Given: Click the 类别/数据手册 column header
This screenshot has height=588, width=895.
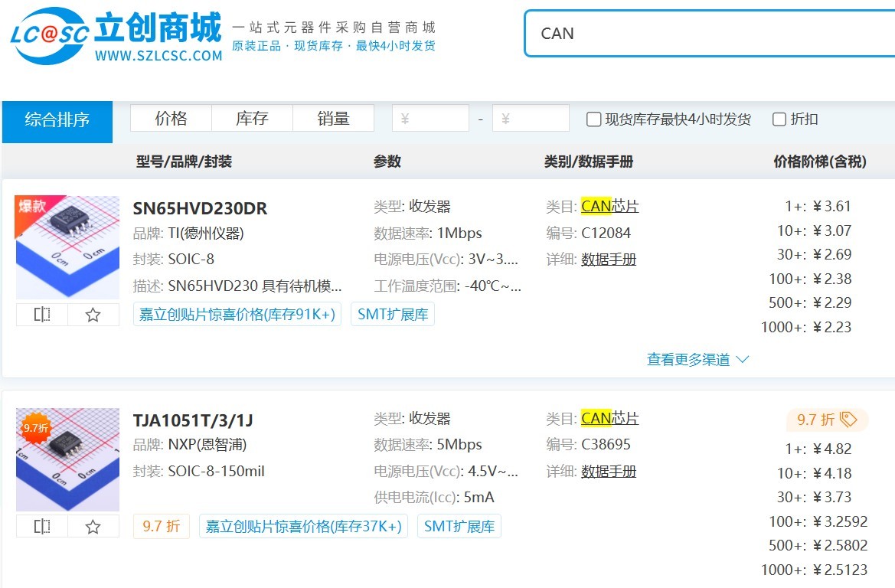Looking at the screenshot, I should [589, 162].
